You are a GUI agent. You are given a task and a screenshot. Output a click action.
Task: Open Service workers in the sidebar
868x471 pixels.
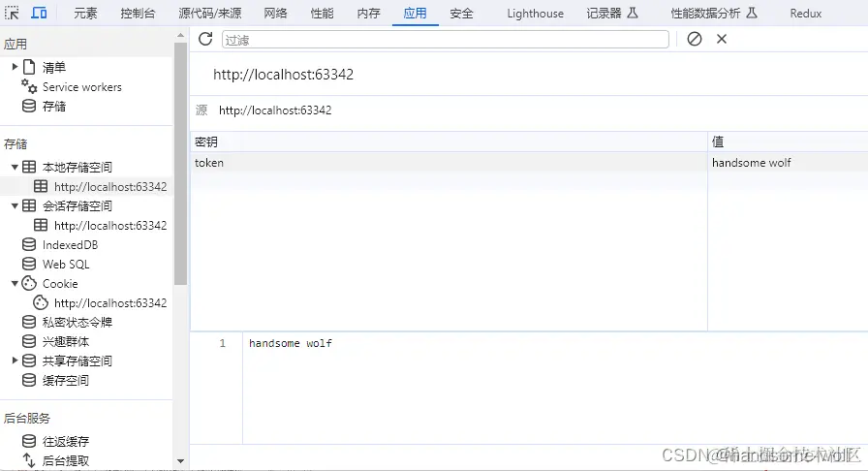point(82,87)
